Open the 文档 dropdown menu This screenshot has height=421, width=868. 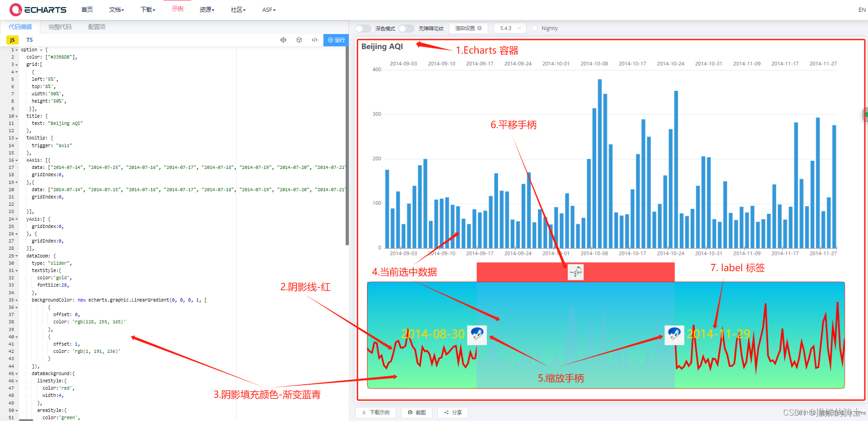tap(116, 10)
